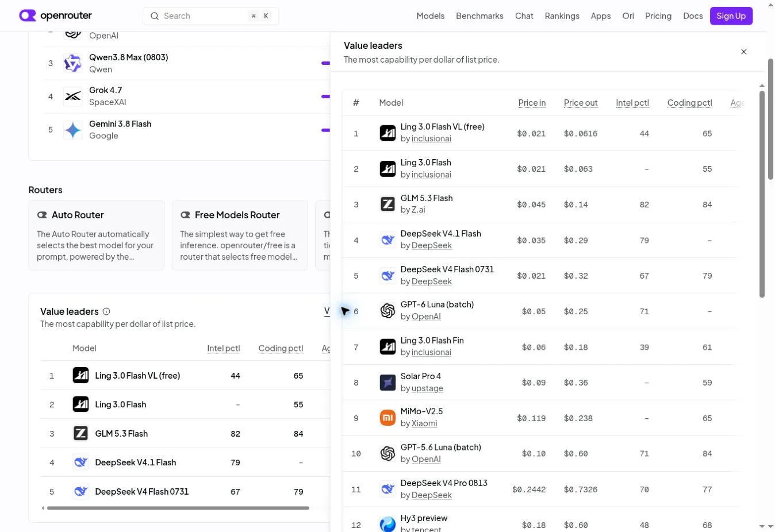Select Rankings in the top nav
Screen dimensions: 775x532
point(562,16)
